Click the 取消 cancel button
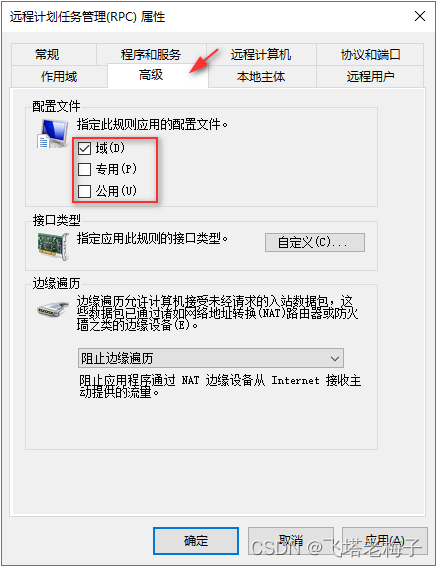The image size is (437, 567). point(291,541)
